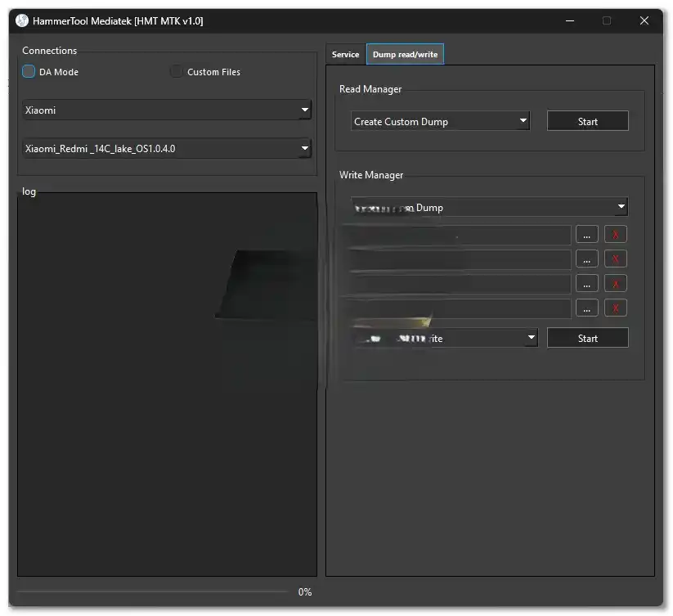Click the 0% progress label
Screen dimensions: 673x616
(305, 592)
